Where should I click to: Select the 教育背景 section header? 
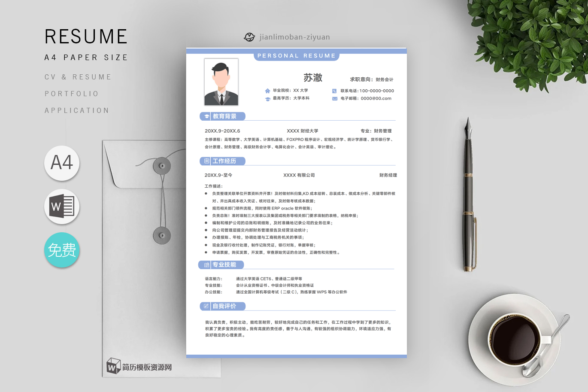(x=224, y=116)
